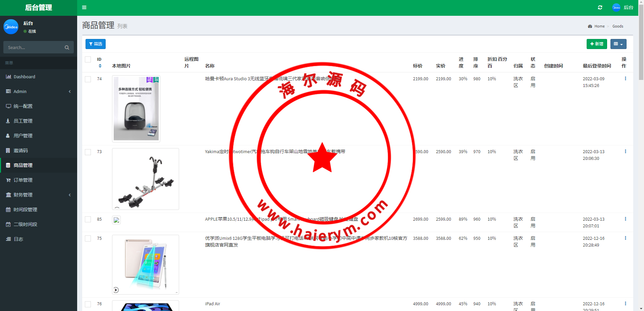Toggle the select-all header checkbox
This screenshot has width=644, height=311.
tap(88, 59)
